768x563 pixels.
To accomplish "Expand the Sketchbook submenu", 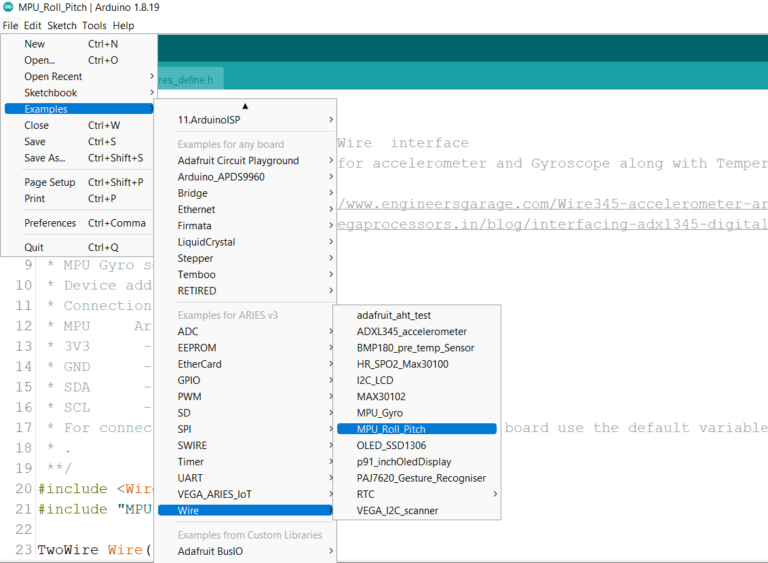I will 50,93.
